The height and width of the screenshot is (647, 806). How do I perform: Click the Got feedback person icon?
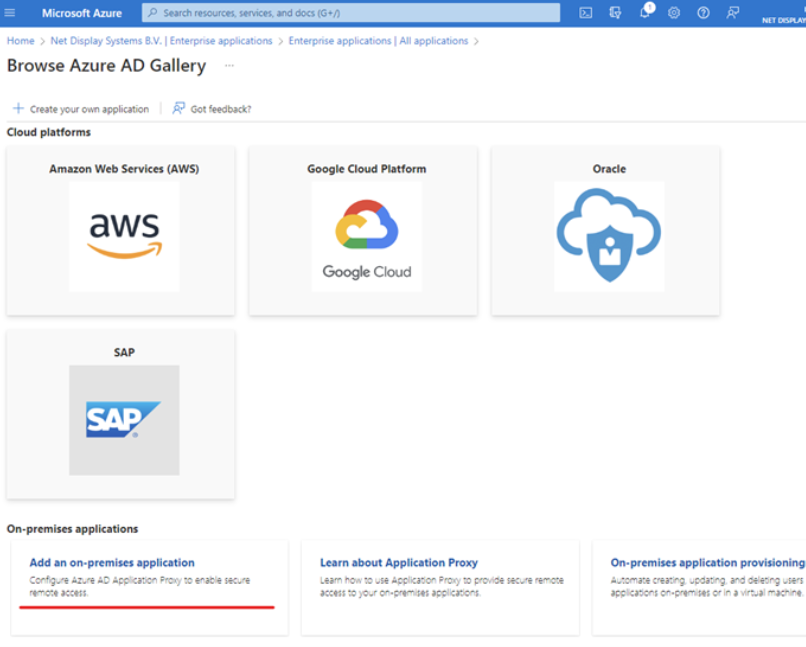(178, 108)
